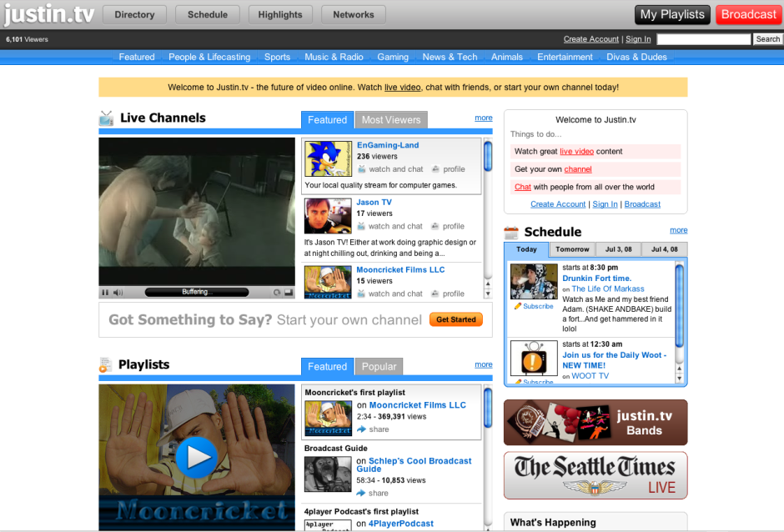Click the share arrow under Mooncricket's first playlist

[x=361, y=429]
